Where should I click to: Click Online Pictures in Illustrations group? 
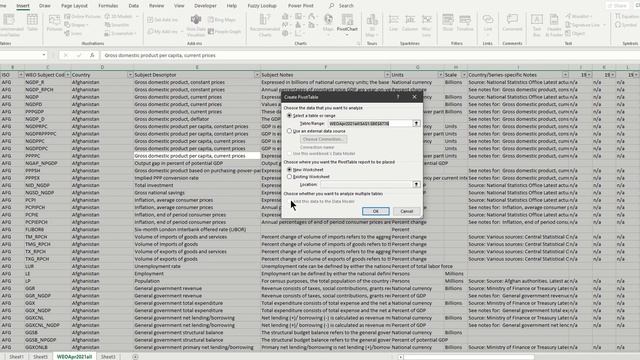pos(83,16)
